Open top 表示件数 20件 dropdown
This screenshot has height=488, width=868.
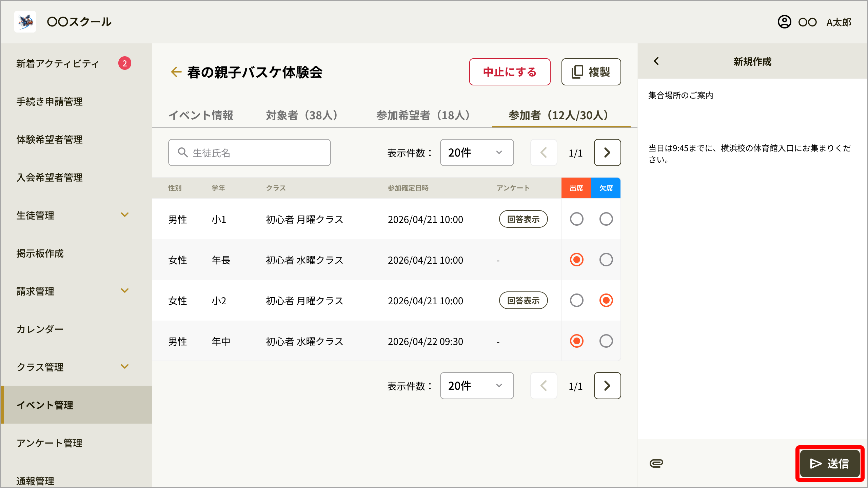point(477,152)
